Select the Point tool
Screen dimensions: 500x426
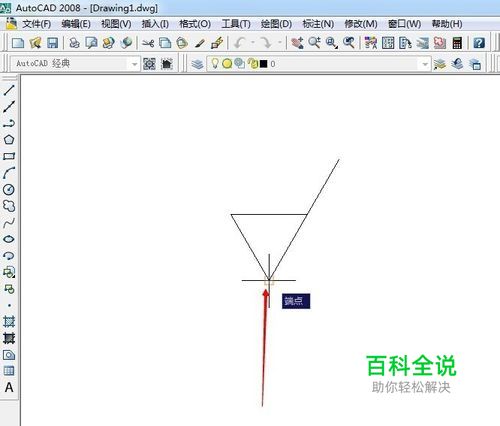click(x=9, y=305)
